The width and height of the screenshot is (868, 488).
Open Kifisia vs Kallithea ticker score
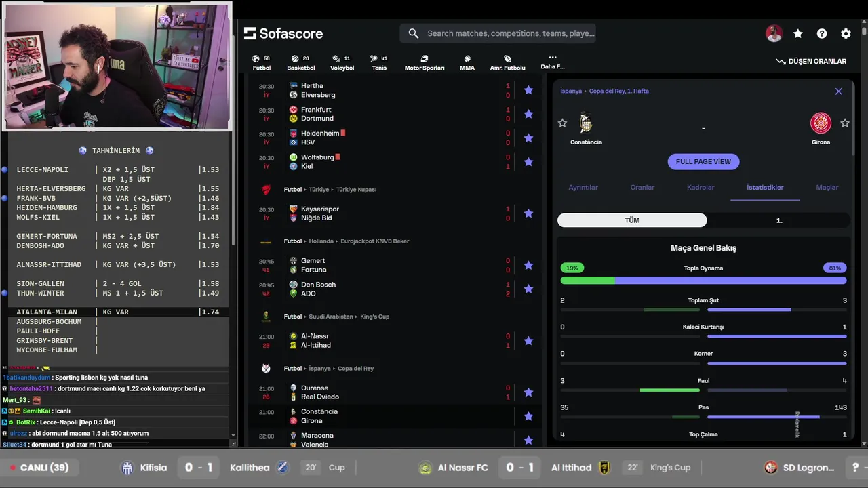point(199,468)
